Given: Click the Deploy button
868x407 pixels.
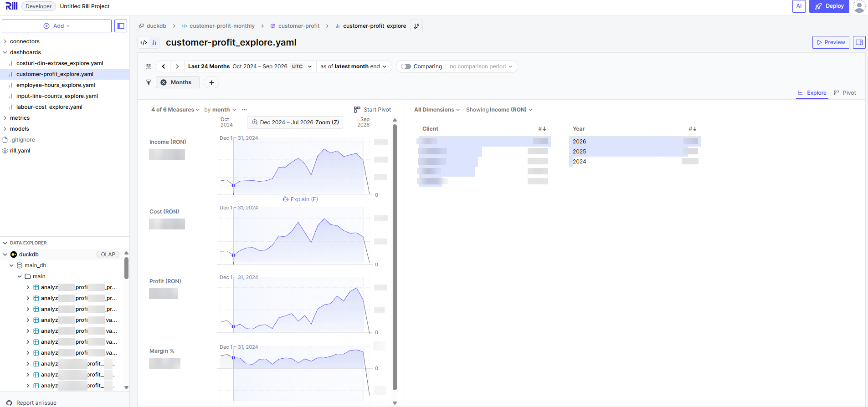Looking at the screenshot, I should (829, 6).
